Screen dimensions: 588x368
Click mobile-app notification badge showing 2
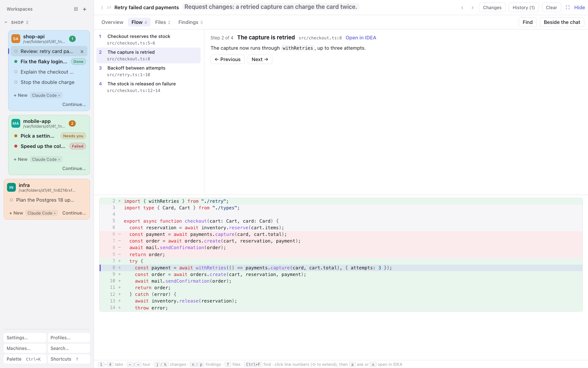(x=72, y=123)
